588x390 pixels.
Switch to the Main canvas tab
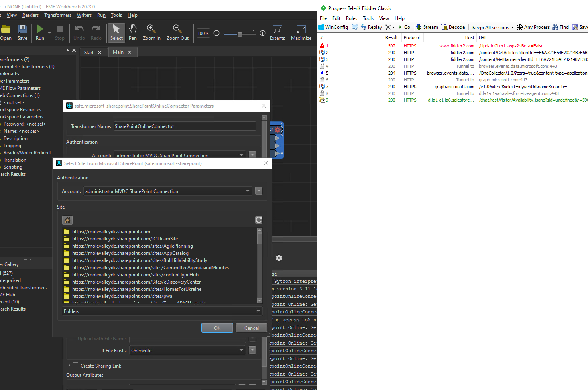(118, 52)
